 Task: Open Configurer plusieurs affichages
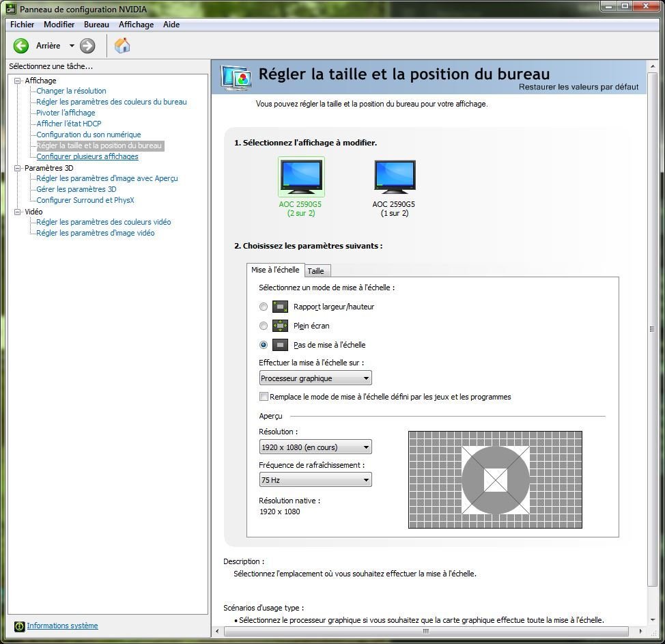click(x=87, y=156)
